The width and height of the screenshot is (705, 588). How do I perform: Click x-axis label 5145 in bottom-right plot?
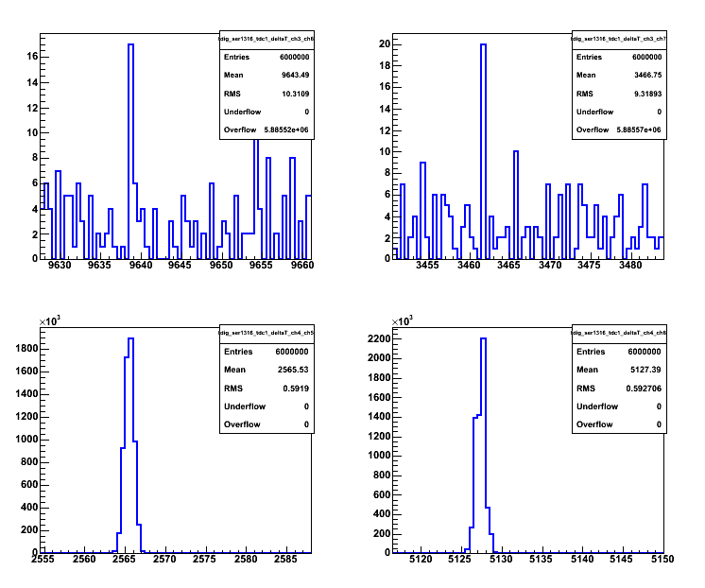click(x=621, y=560)
